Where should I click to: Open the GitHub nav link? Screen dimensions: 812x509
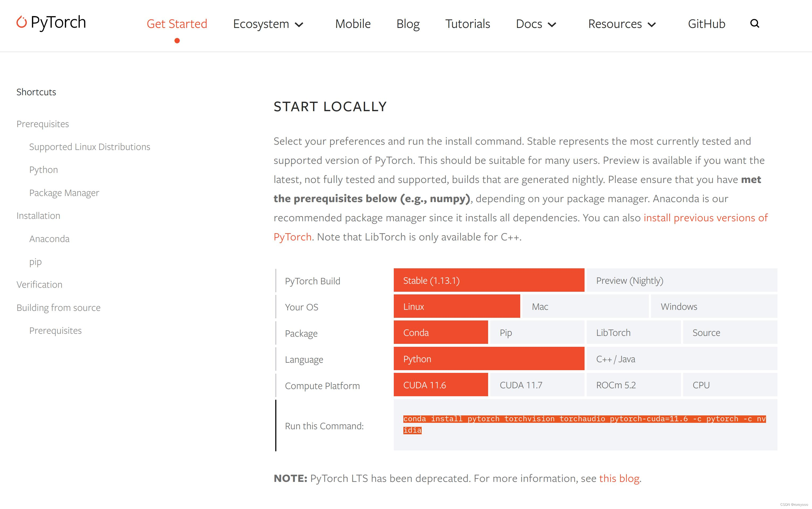706,24
